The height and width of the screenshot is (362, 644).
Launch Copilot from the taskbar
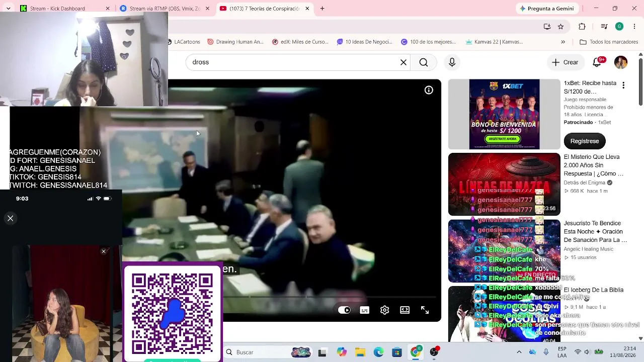pos(342,352)
